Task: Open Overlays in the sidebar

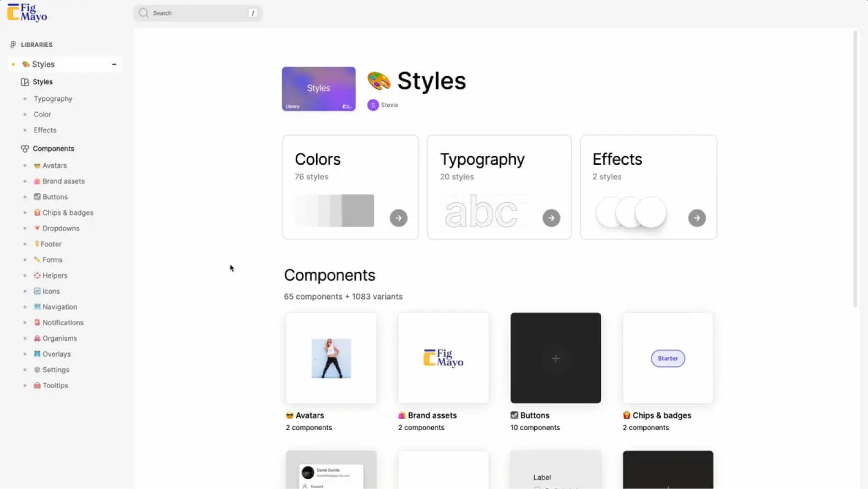Action: click(52, 354)
